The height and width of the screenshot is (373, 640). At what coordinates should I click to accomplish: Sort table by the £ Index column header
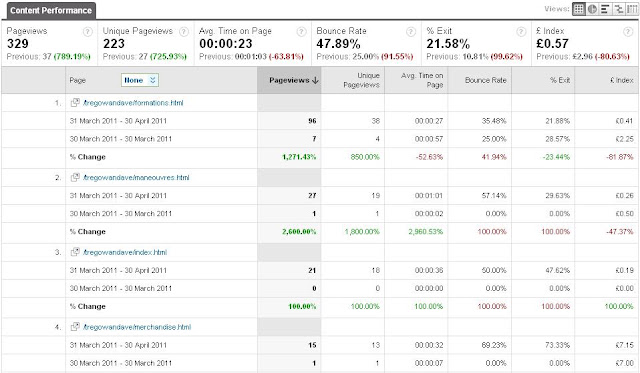(622, 80)
